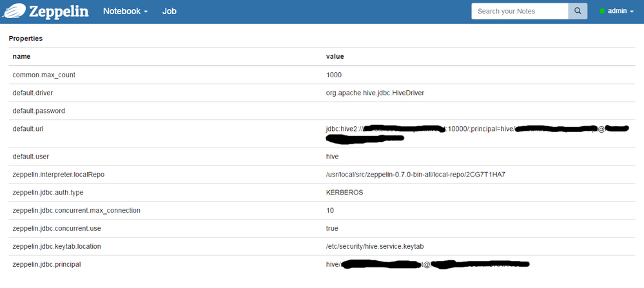This screenshot has height=288, width=644.
Task: Click the jdbc:hive2 URL value
Action: tap(477, 134)
